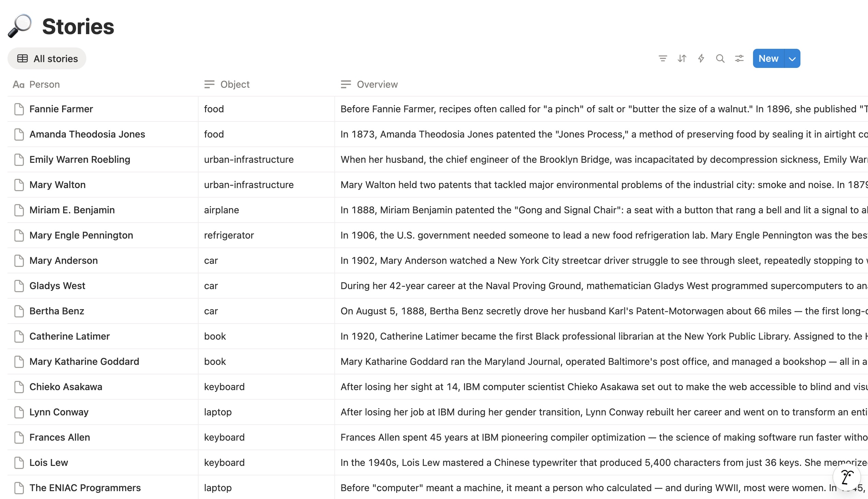
Task: Open view settings sliders icon
Action: click(739, 59)
